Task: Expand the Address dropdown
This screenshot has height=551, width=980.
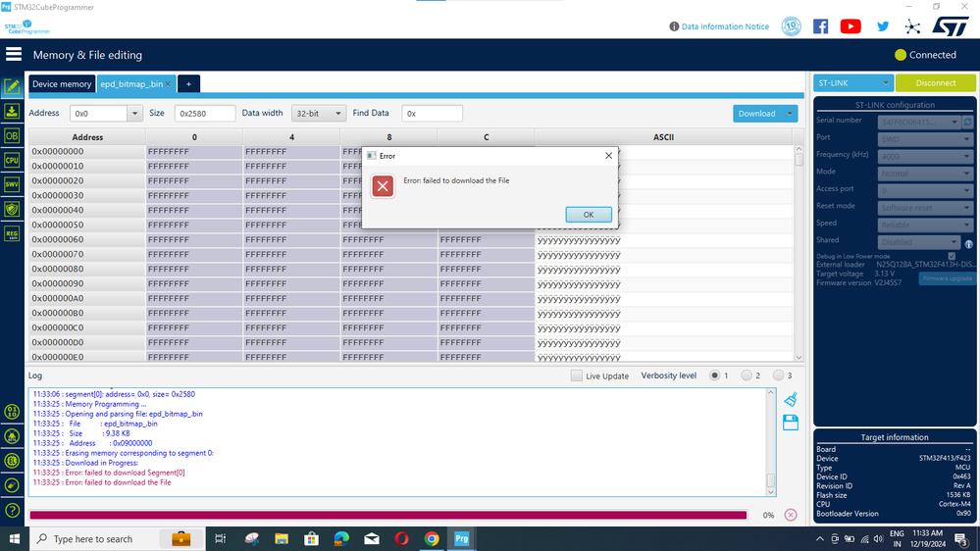Action: [x=134, y=114]
